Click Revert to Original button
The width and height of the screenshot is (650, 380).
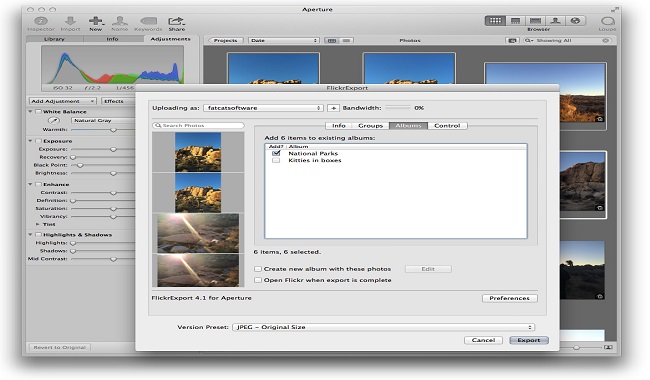pos(60,347)
